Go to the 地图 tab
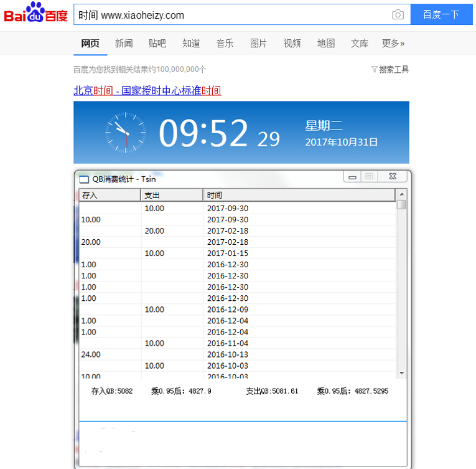Viewport: 476px width, 469px height. (x=325, y=43)
